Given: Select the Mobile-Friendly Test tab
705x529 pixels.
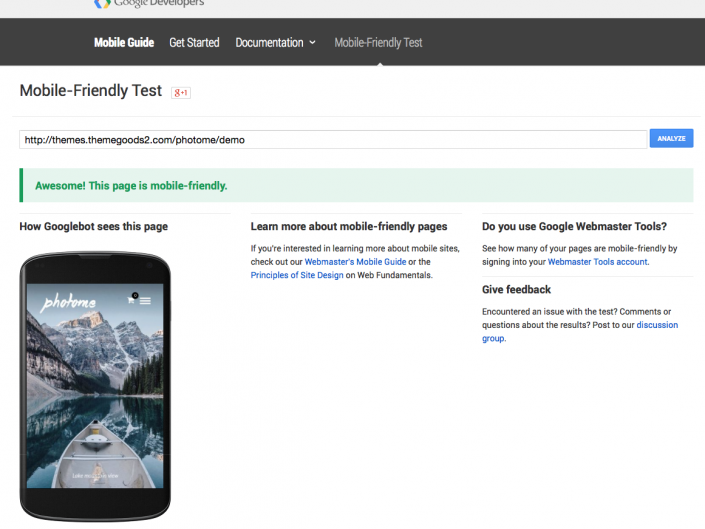Looking at the screenshot, I should click(378, 43).
